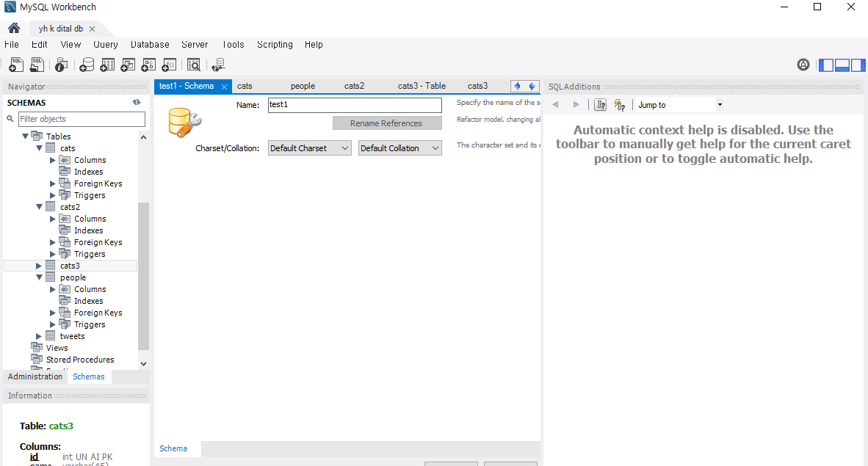Viewport: 868px width, 466px height.
Task: Select the bottom Schema tab
Action: click(173, 448)
